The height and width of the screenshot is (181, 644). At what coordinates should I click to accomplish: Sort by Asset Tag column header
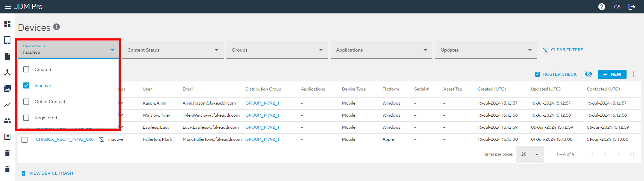pos(453,89)
